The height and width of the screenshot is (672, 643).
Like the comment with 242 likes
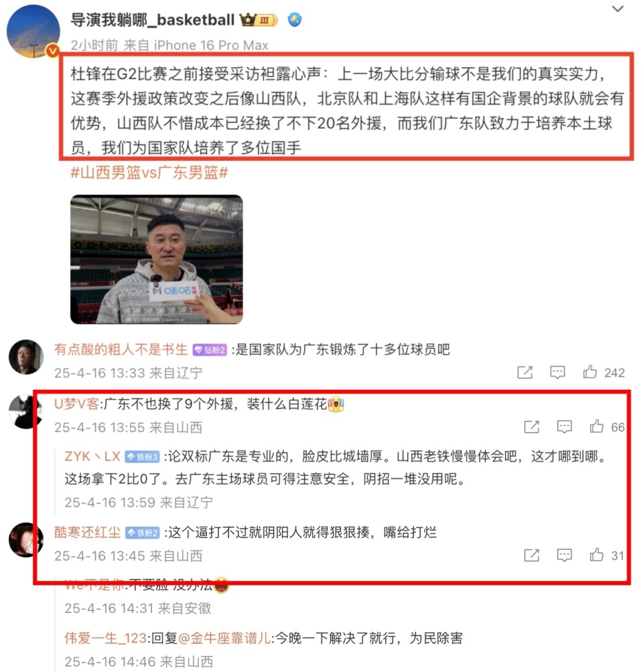[x=590, y=372]
